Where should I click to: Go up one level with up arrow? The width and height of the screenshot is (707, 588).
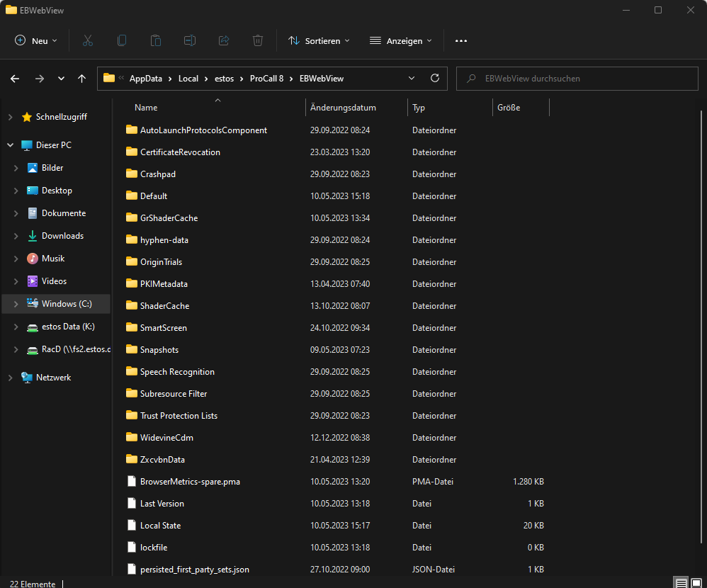coord(82,79)
